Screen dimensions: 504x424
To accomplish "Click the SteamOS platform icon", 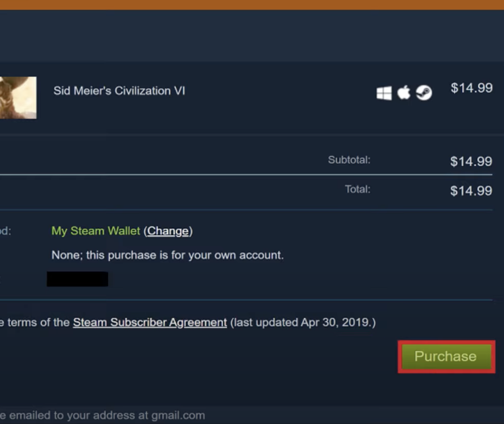I will (x=424, y=92).
